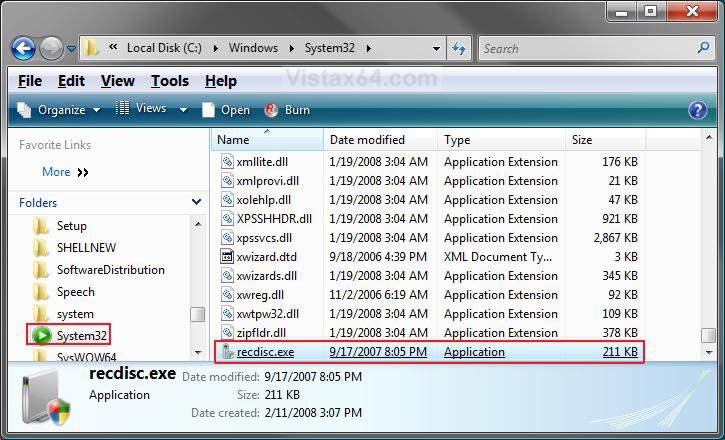Select the recdisc.exe file name

coord(265,352)
